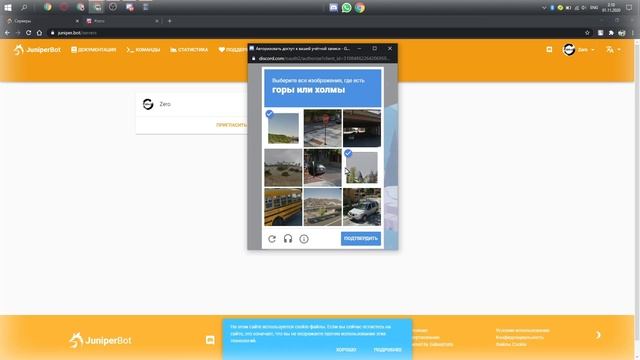640x360 pixels.
Task: Open the browser extensions puzzle icon
Action: click(611, 33)
